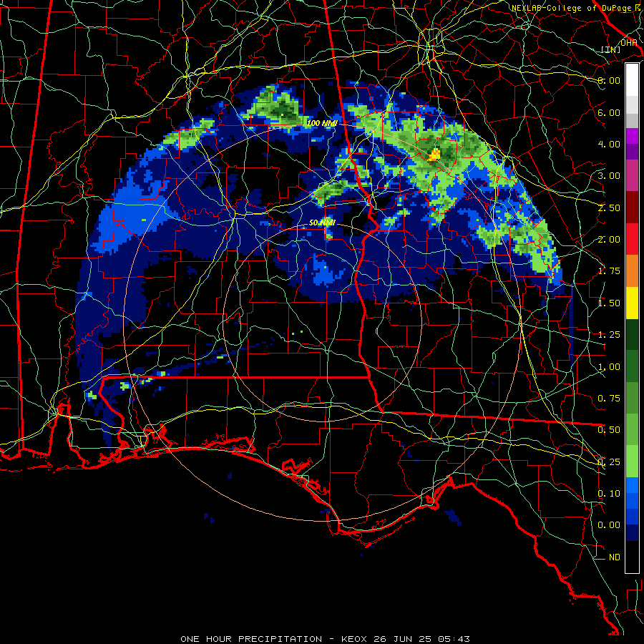Click the orange legend swatch near 1.75
Viewport: 644px width, 644px height.
tap(632, 270)
